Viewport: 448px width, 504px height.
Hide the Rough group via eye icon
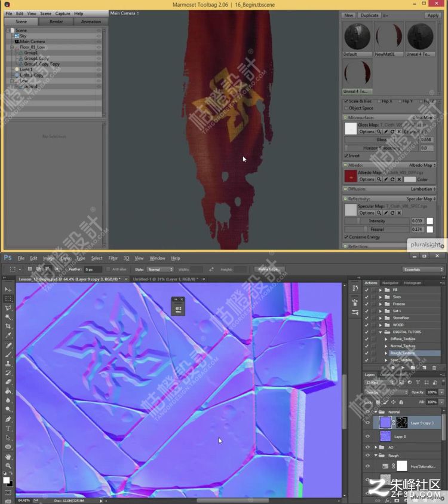click(368, 456)
